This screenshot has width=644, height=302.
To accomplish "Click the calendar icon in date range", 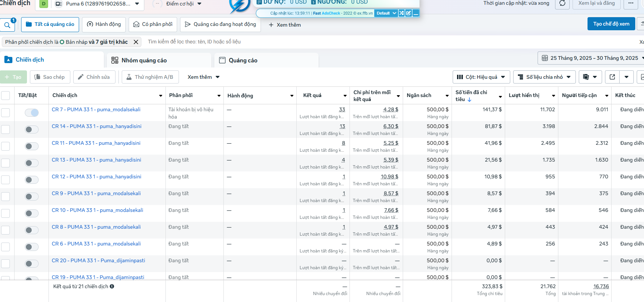I will [545, 58].
